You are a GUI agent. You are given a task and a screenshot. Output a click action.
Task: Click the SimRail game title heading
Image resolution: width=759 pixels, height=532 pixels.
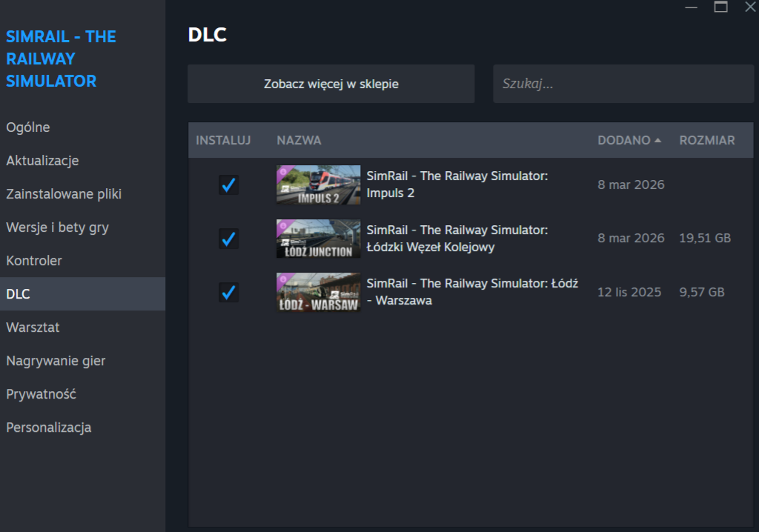tap(61, 59)
